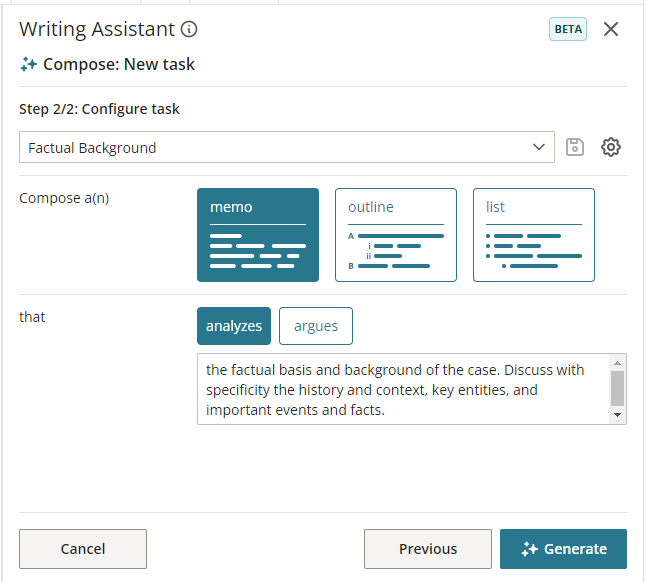Expand the Factual Background dropdown
Screen dimensions: 646x582
[x=287, y=147]
